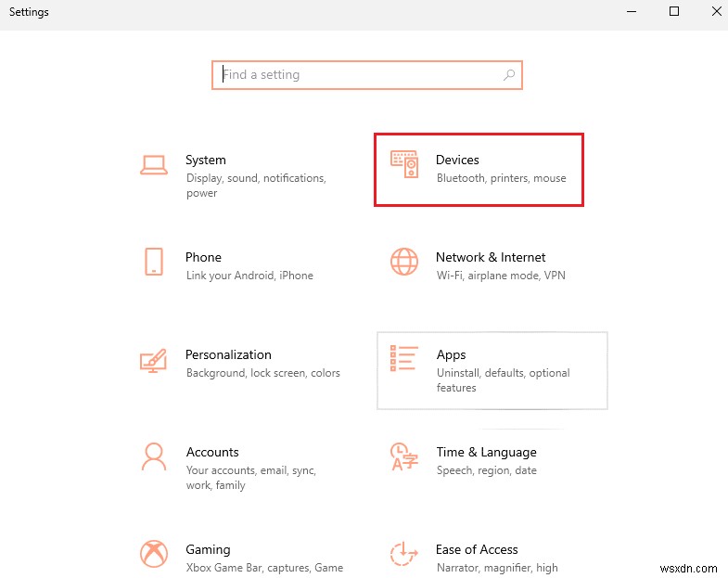The height and width of the screenshot is (578, 728).
Task: Click the Time & Language icon
Action: pyautogui.click(x=404, y=456)
